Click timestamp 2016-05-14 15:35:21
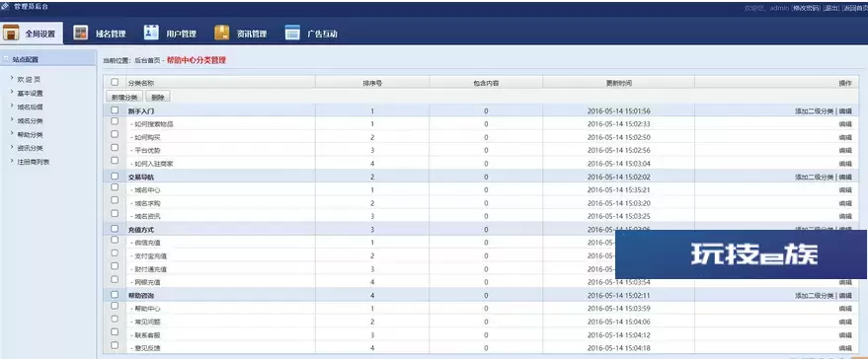 [618, 190]
